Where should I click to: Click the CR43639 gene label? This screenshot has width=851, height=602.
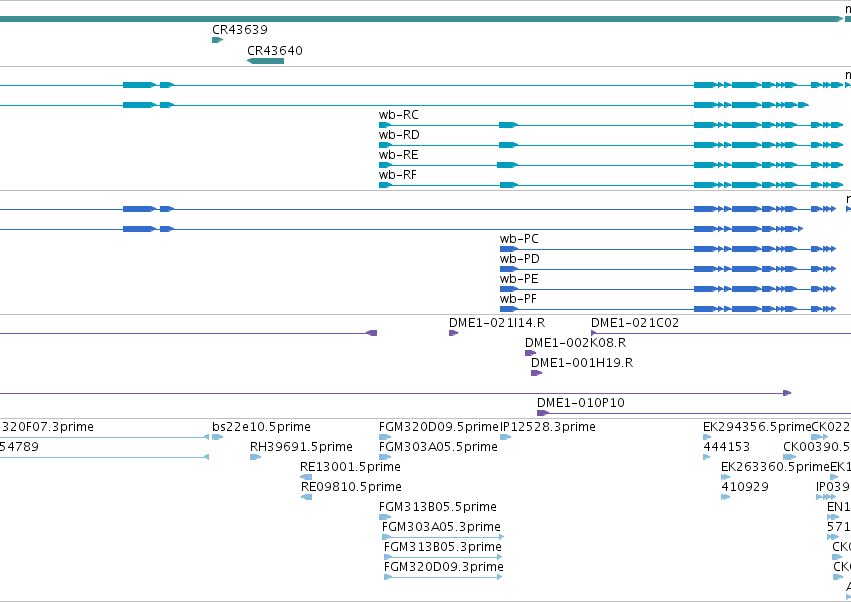click(x=239, y=29)
